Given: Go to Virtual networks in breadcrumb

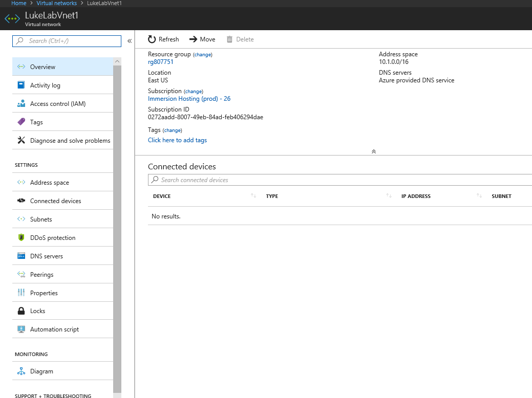Looking at the screenshot, I should [57, 3].
